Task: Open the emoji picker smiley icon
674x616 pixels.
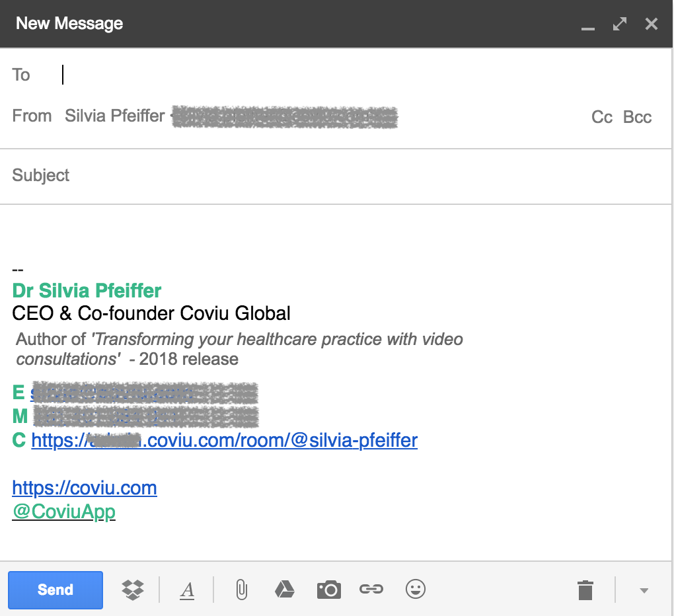Action: 415,589
